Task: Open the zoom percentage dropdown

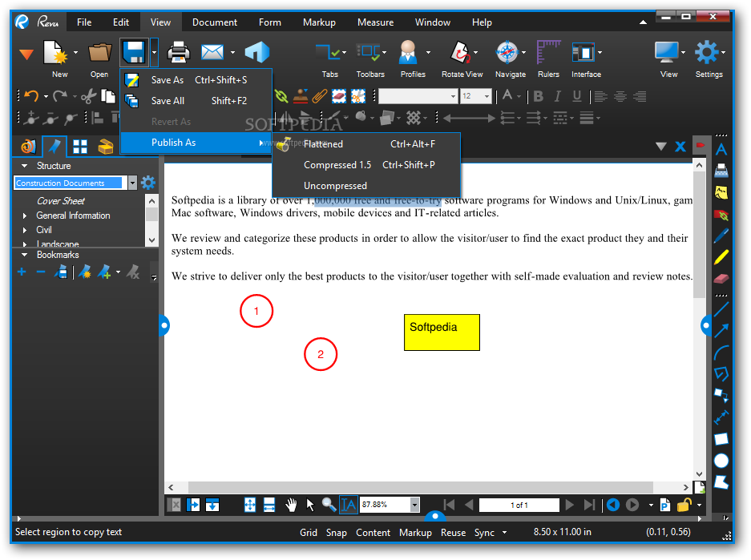Action: [415, 505]
